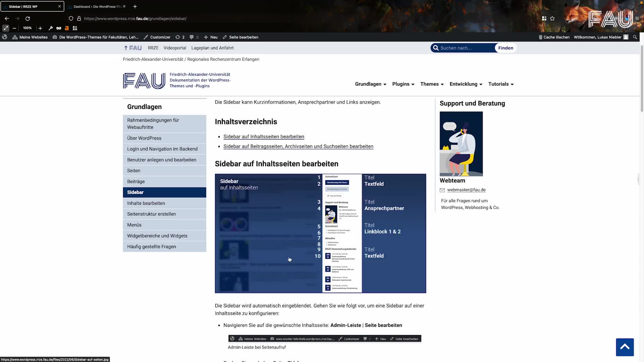Image resolution: width=644 pixels, height=362 pixels.
Task: Open the Themes dropdown menu
Action: coord(431,84)
